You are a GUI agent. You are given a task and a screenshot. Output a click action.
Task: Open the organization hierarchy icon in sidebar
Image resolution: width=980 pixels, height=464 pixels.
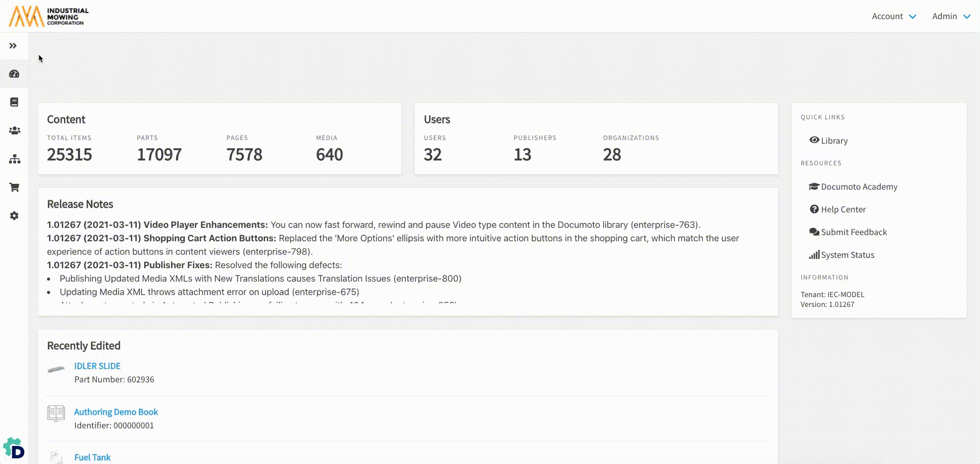14,159
